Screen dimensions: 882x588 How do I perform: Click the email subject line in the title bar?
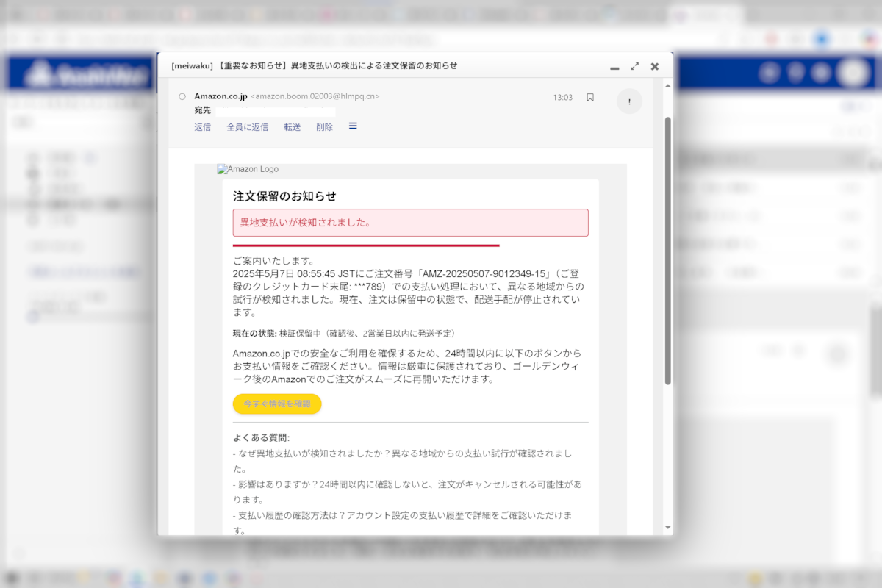pos(315,65)
